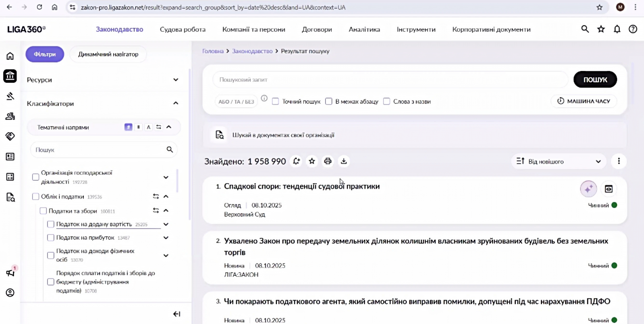The height and width of the screenshot is (324, 644).
Task: Tick the Слова з назви checkbox
Action: tap(387, 101)
